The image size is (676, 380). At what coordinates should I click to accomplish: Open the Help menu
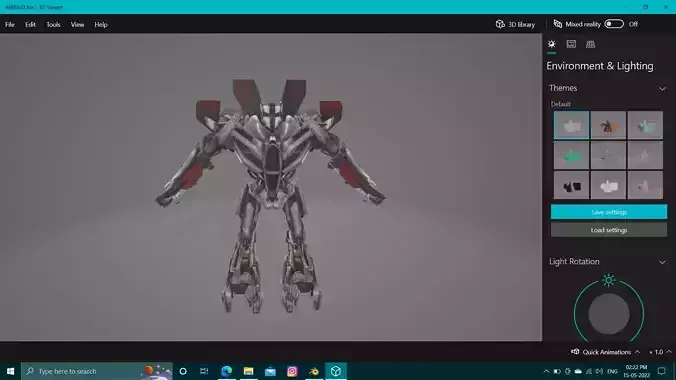coord(101,25)
